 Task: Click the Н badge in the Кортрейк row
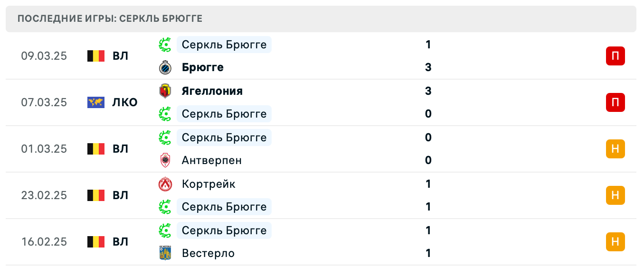tap(616, 195)
